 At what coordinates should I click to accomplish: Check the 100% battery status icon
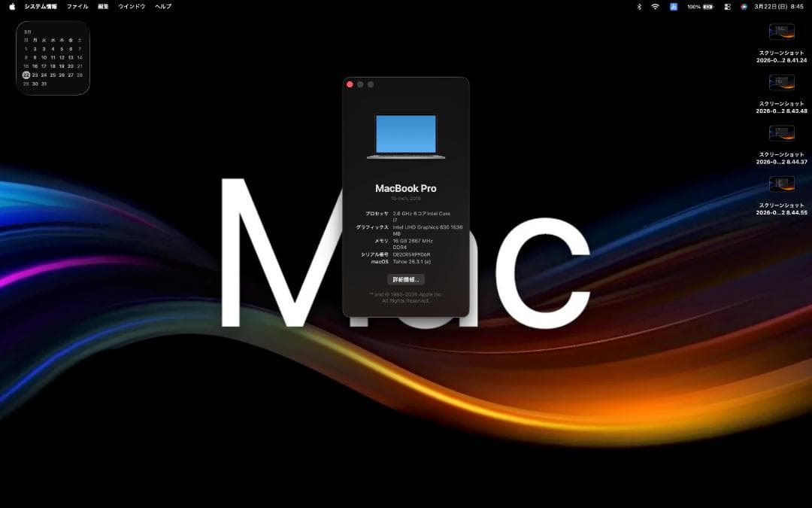(700, 7)
